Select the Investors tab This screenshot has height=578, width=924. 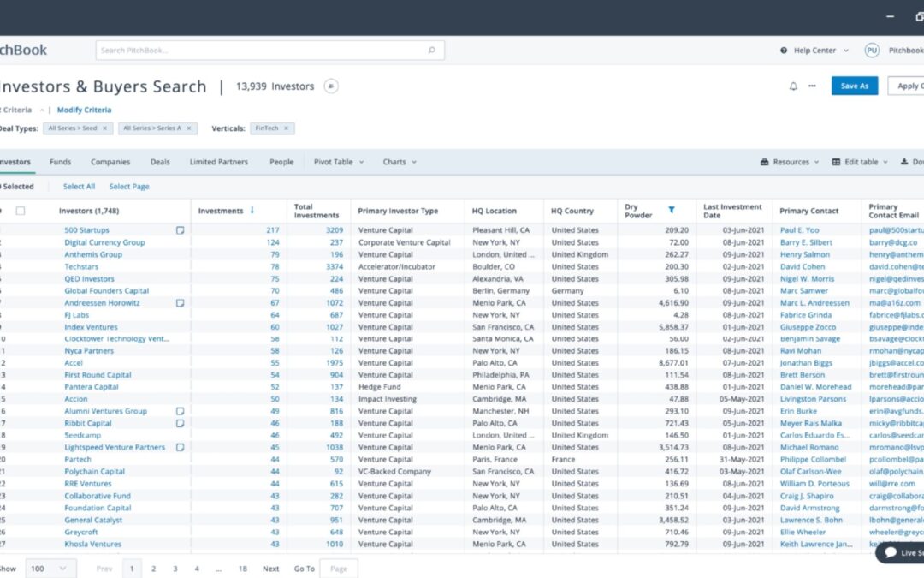click(15, 162)
